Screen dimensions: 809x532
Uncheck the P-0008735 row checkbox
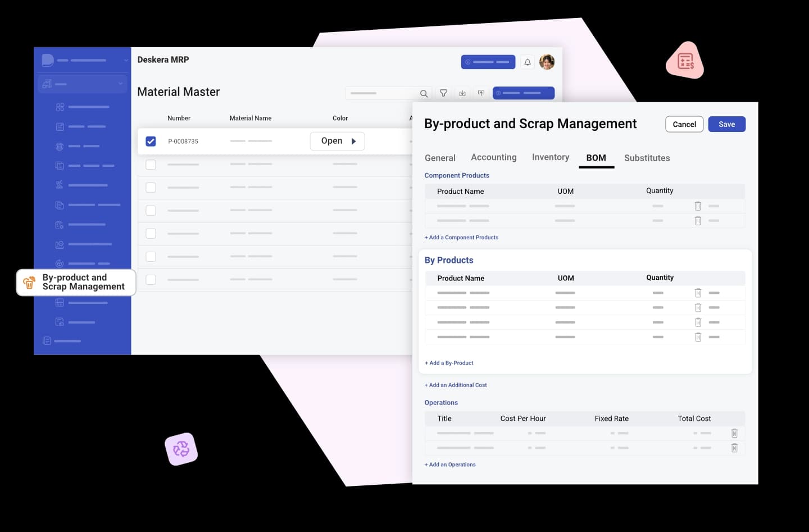point(151,142)
